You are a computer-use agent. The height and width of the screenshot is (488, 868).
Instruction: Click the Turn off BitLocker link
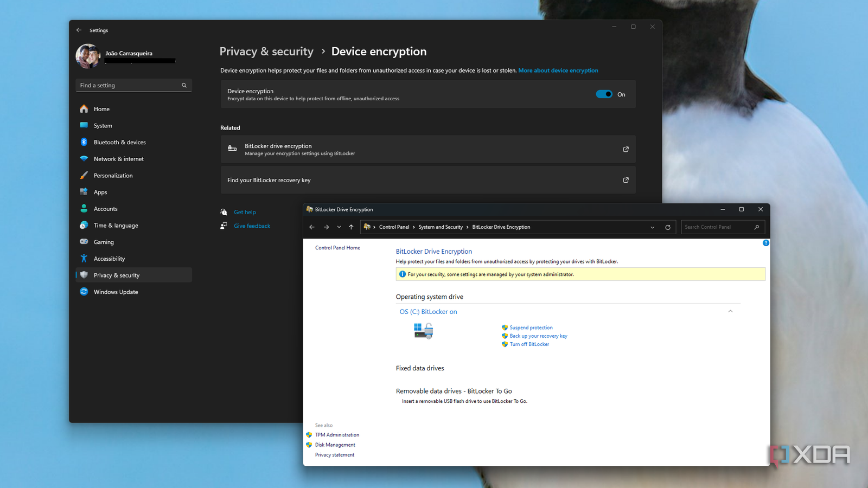click(x=529, y=344)
